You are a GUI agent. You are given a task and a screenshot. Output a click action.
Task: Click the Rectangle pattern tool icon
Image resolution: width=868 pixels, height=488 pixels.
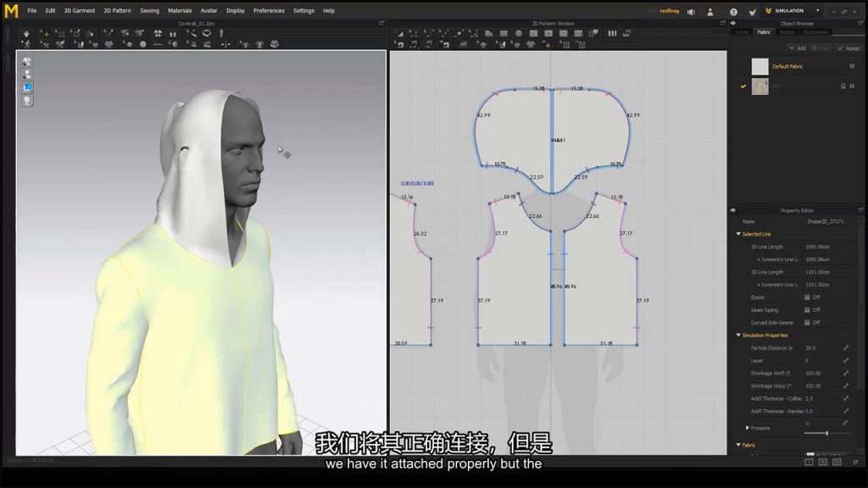click(504, 34)
